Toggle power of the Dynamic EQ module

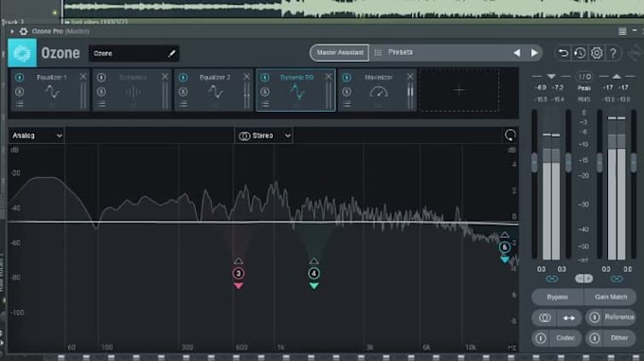265,77
